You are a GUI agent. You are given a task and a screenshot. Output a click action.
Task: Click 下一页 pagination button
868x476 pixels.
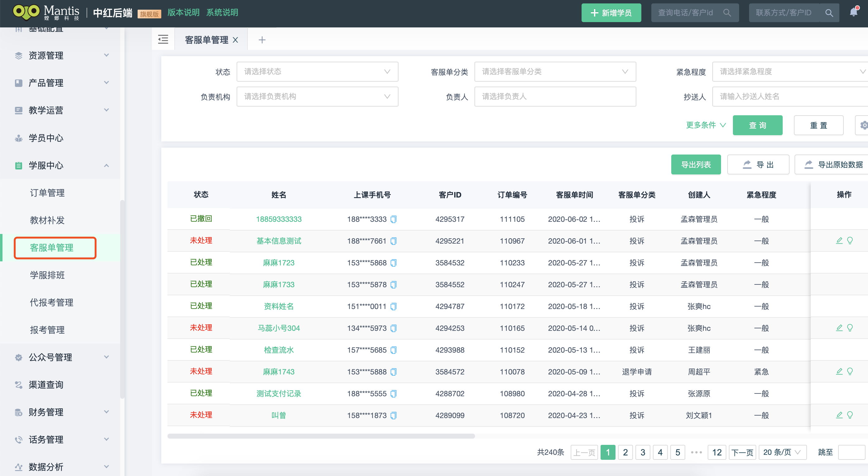tap(742, 452)
